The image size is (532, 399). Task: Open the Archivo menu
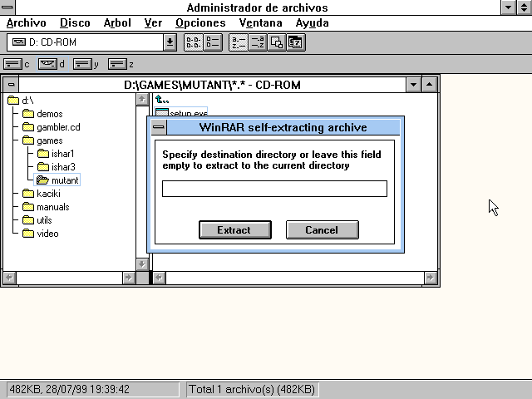click(26, 23)
